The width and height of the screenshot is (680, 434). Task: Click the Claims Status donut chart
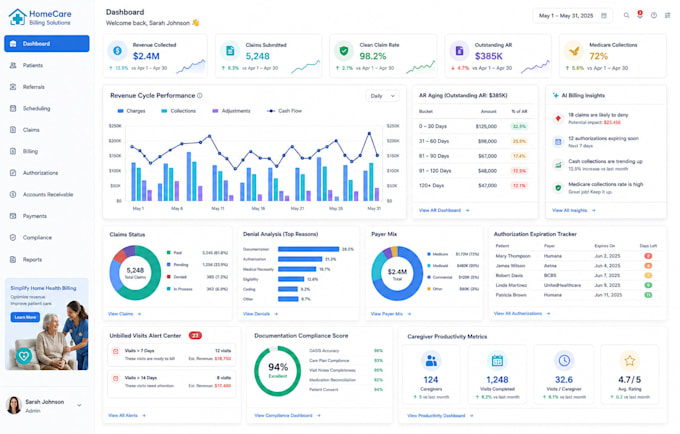click(x=135, y=273)
